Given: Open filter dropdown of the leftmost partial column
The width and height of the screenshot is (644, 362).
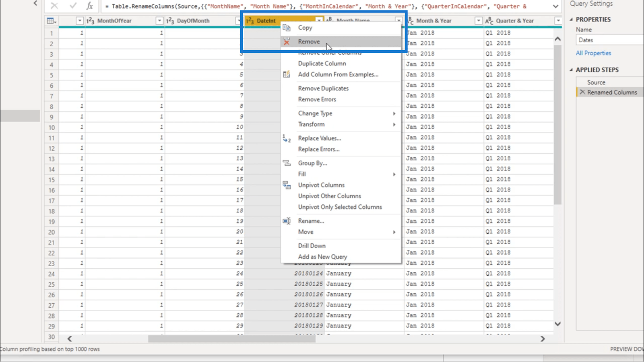Looking at the screenshot, I should 79,21.
